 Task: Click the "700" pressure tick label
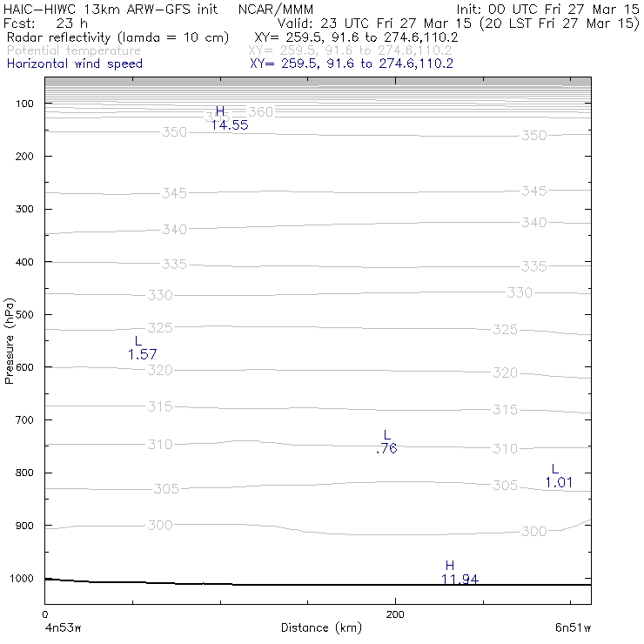pos(24,419)
